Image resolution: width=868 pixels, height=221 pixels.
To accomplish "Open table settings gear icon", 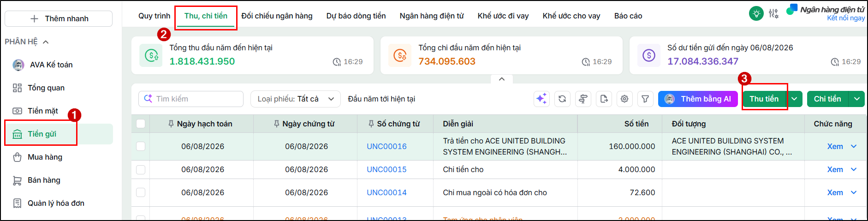I will [624, 99].
